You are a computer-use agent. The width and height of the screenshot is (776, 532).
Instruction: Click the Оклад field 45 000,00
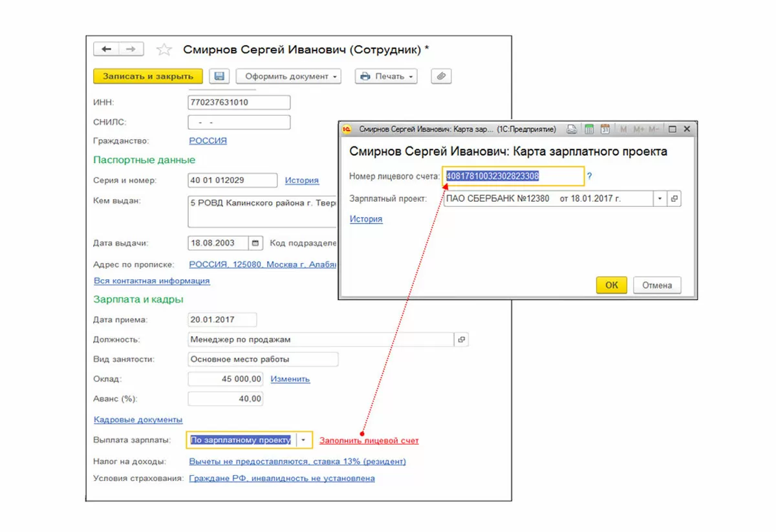(x=226, y=379)
